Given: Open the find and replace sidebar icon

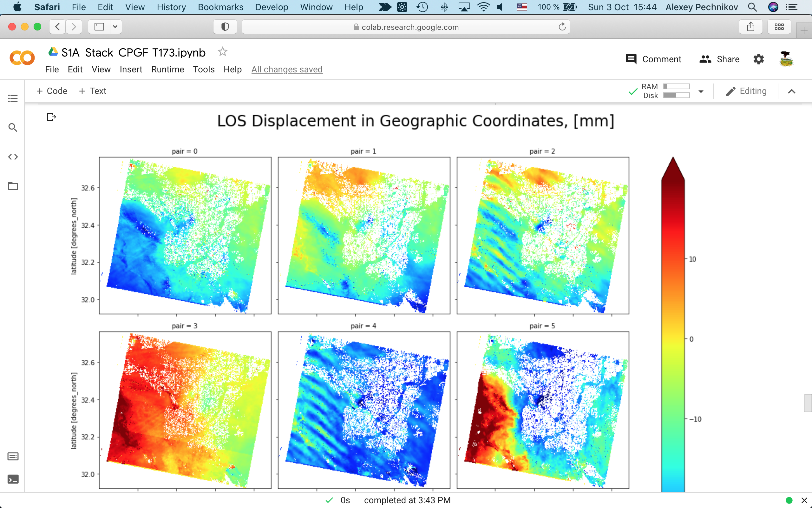Looking at the screenshot, I should [13, 128].
